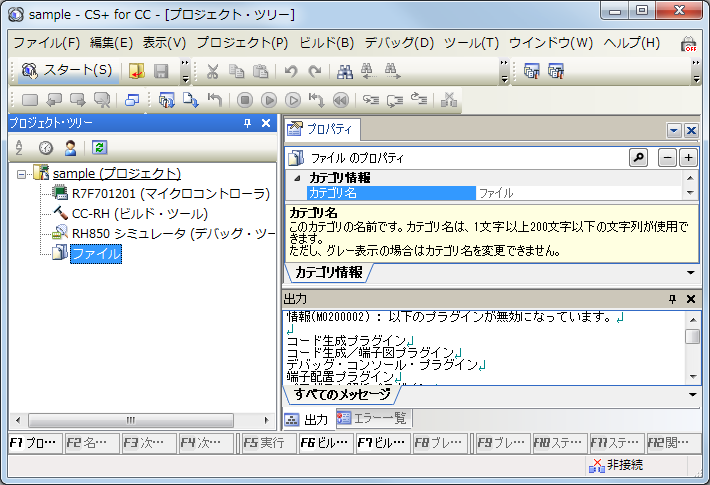Viewport: 710px width, 485px height.
Task: Open the edit toolbar overflow options
Action: pyautogui.click(x=504, y=71)
